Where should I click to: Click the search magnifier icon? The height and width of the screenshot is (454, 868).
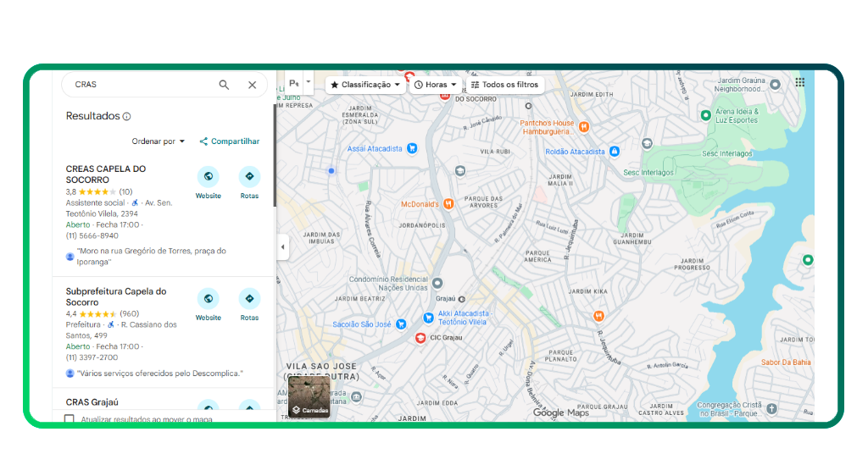tap(224, 85)
